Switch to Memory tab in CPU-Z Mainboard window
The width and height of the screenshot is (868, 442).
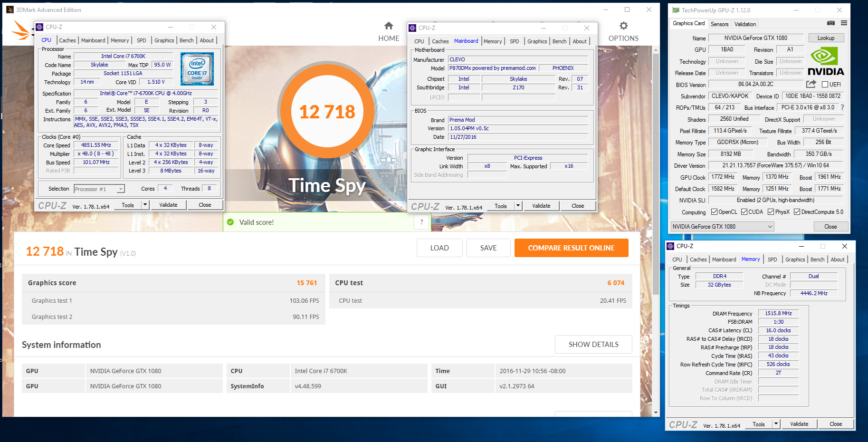493,41
